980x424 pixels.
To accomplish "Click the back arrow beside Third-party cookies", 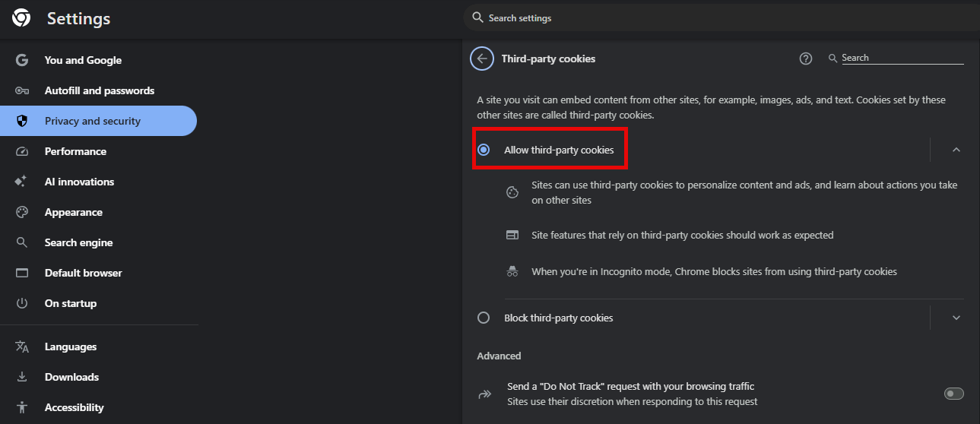I will click(482, 59).
